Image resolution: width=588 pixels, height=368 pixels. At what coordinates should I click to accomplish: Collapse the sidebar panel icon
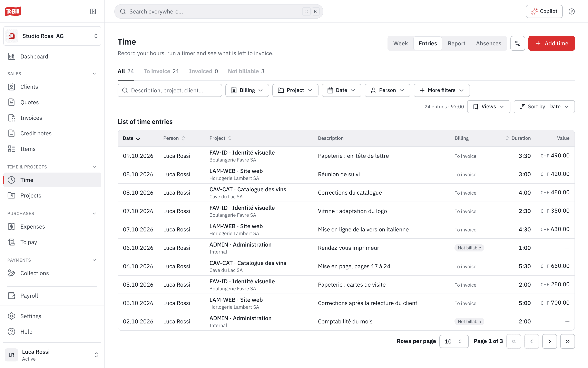[93, 11]
